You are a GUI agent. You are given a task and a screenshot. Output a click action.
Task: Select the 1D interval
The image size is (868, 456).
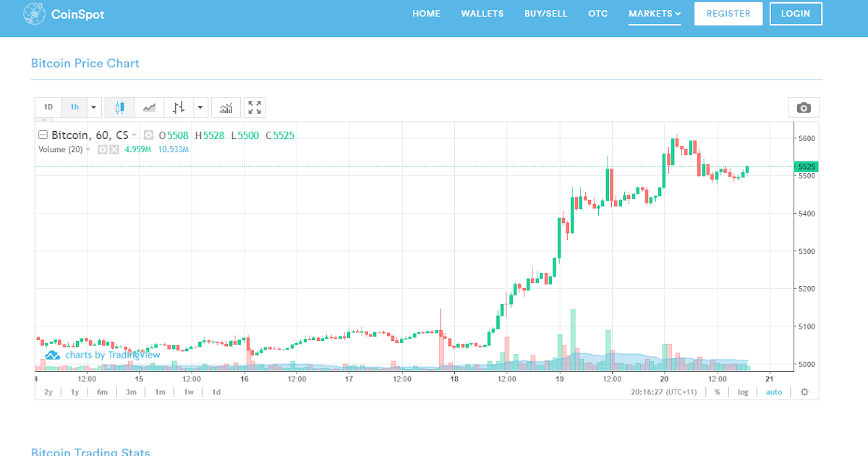(x=48, y=108)
